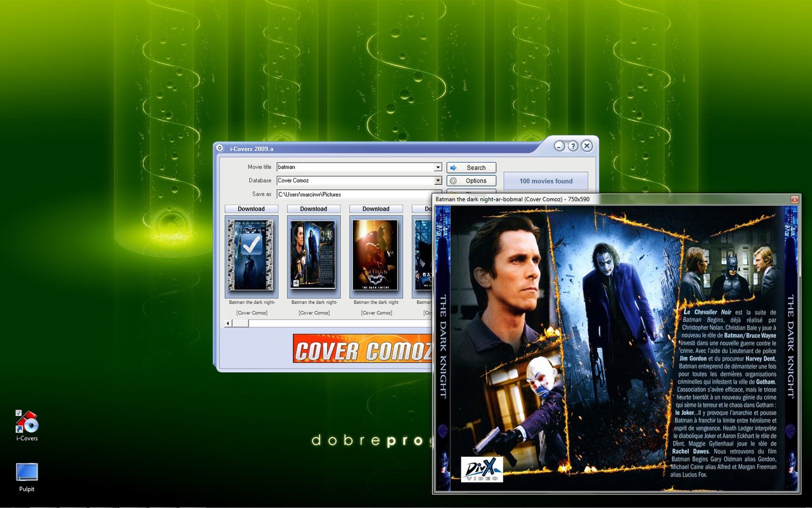Minimize the i-Covers window
This screenshot has height=508, width=812.
pyautogui.click(x=559, y=146)
